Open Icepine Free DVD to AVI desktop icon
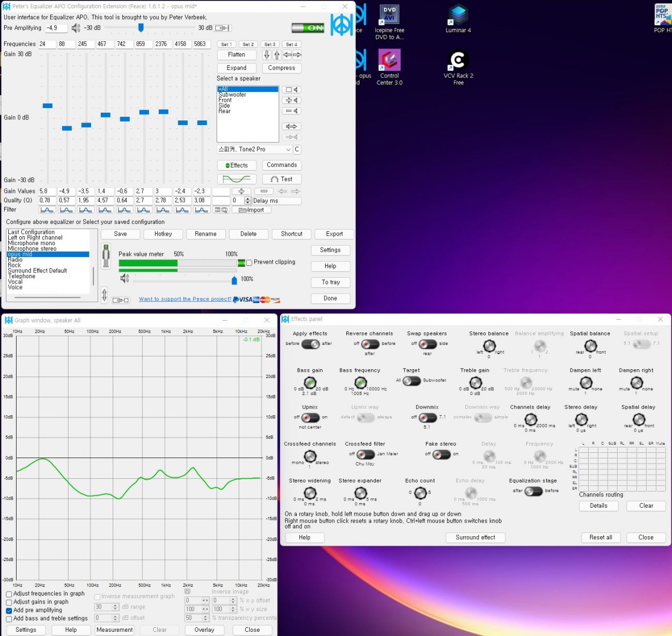672x636 pixels. 389,22
